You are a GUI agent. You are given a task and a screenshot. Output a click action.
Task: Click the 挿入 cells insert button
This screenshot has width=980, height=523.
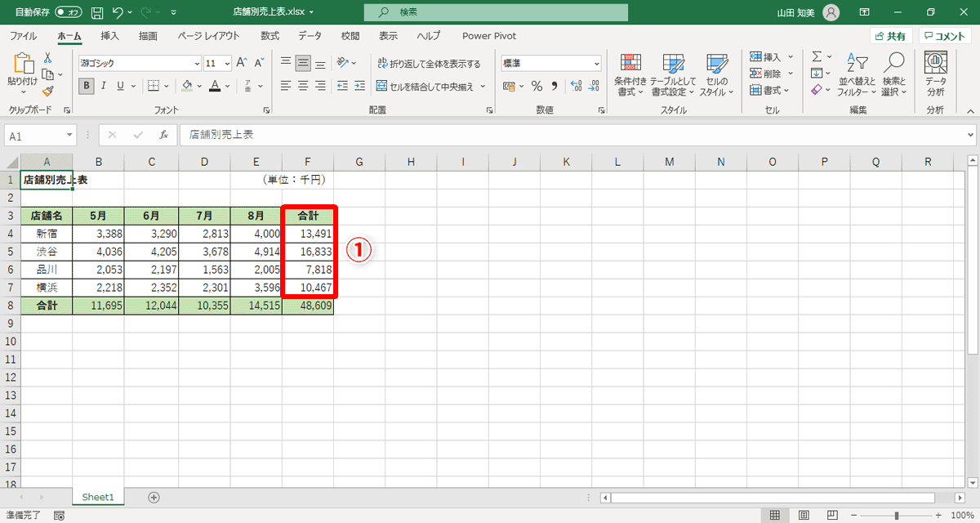pyautogui.click(x=766, y=56)
